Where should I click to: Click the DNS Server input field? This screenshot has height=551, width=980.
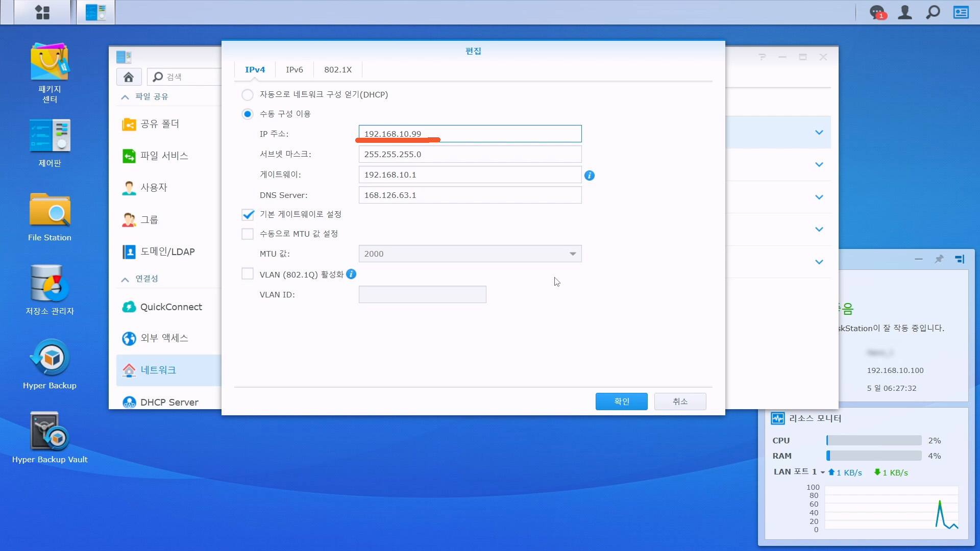point(470,195)
